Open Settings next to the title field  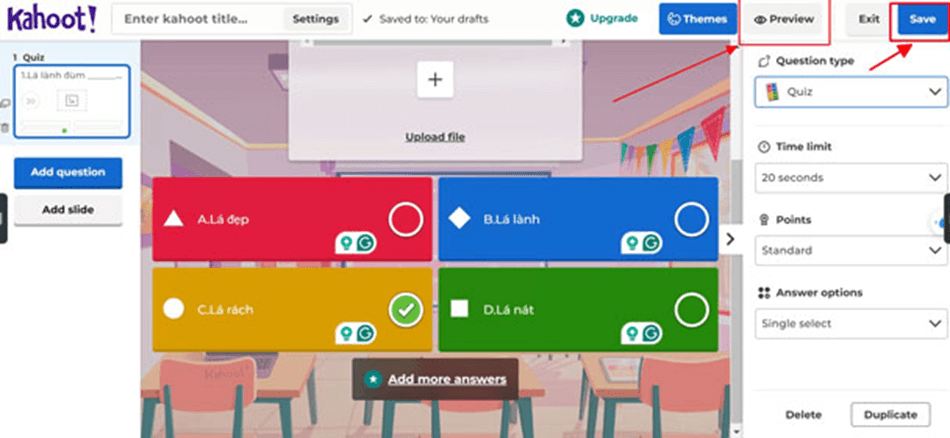point(316,19)
